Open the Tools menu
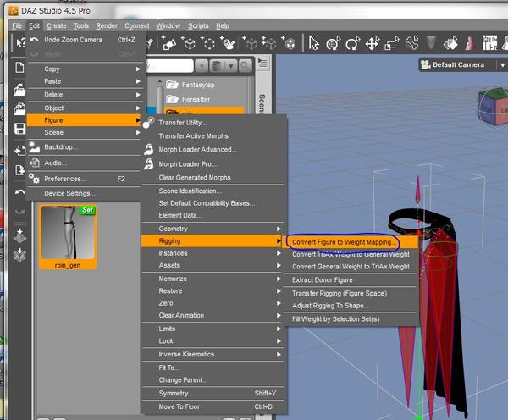This screenshot has width=508, height=420. 80,26
